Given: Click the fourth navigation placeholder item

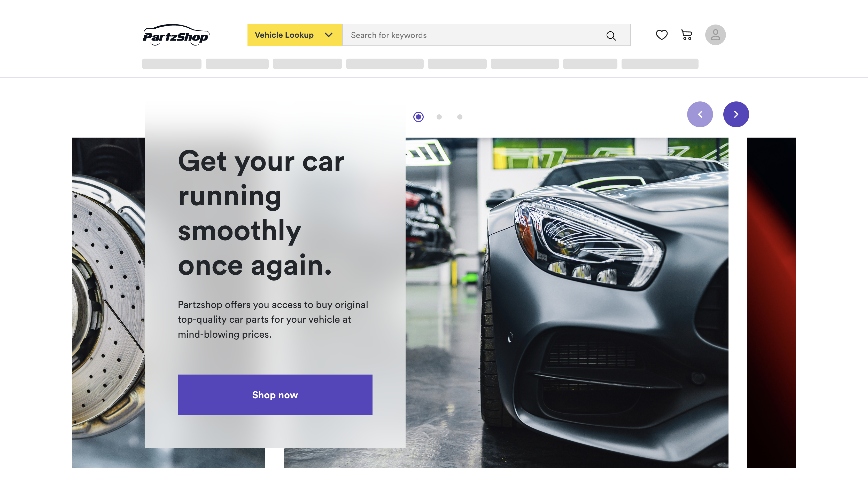Looking at the screenshot, I should [x=384, y=64].
